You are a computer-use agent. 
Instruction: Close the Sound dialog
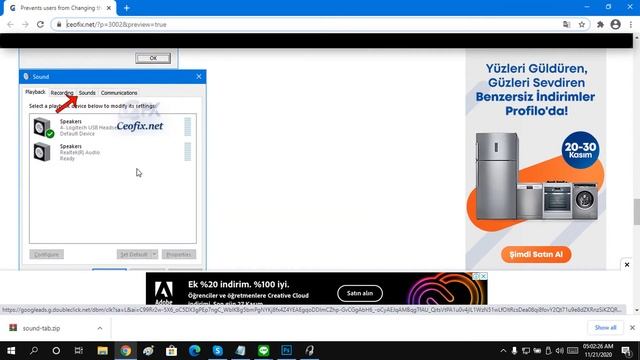click(x=199, y=76)
